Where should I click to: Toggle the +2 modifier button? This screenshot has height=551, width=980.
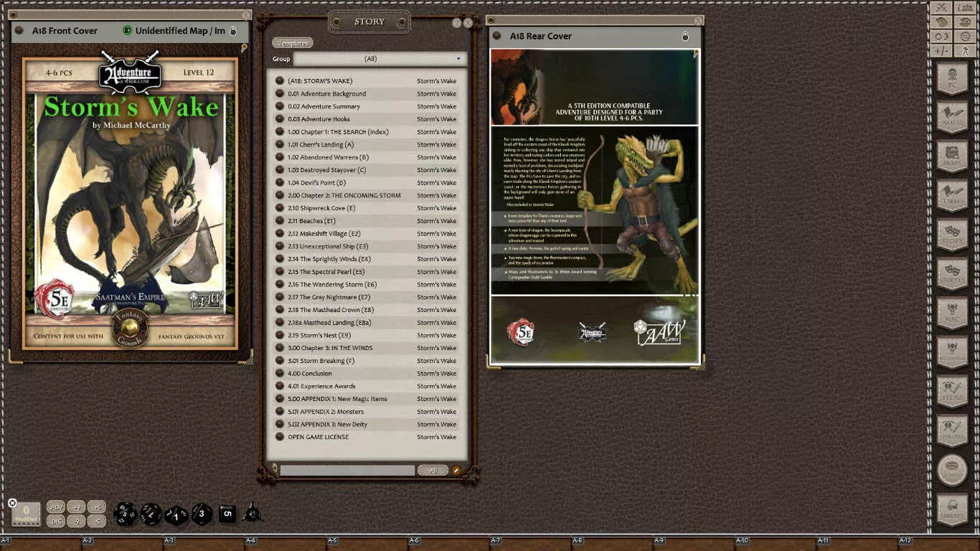pyautogui.click(x=77, y=507)
